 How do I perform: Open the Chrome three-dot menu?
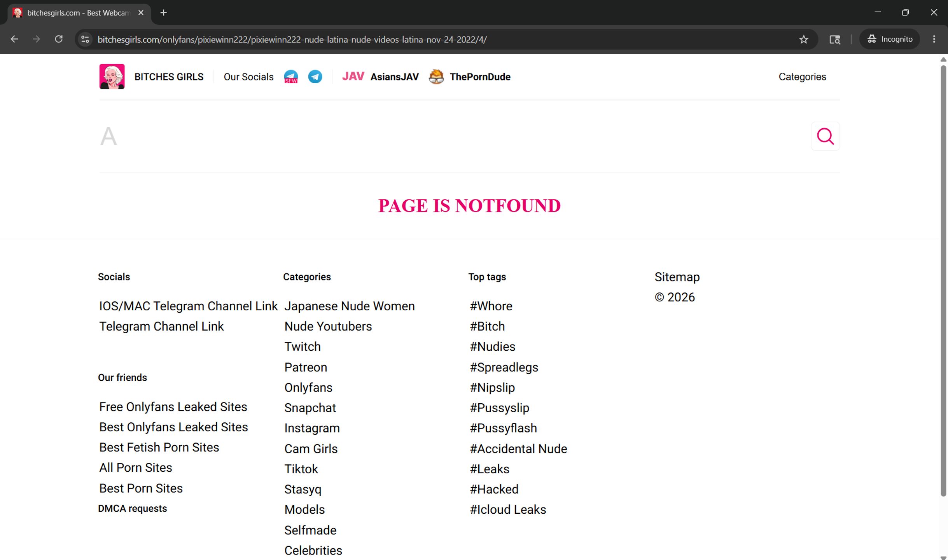pos(934,39)
